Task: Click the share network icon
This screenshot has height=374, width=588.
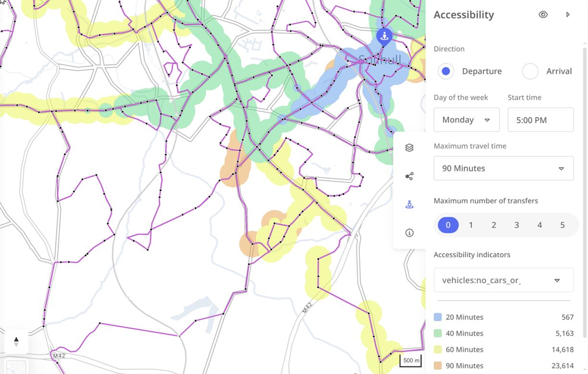Action: pos(409,176)
